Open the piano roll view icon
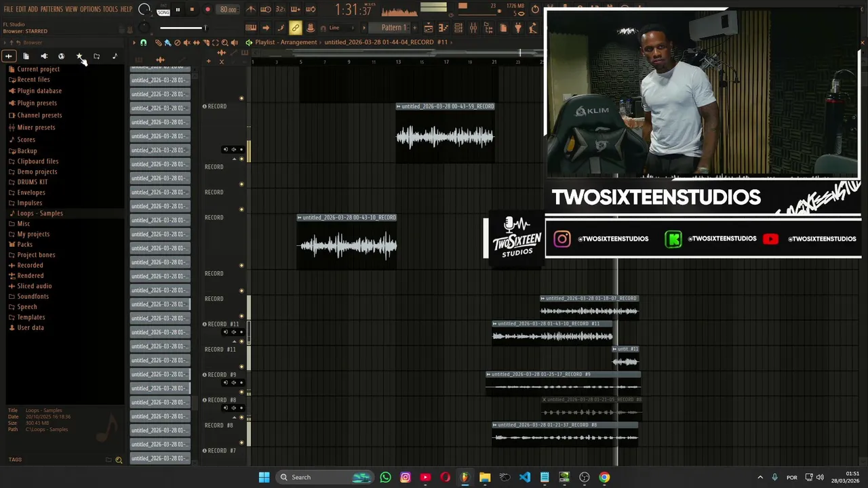868x488 pixels. tap(443, 28)
